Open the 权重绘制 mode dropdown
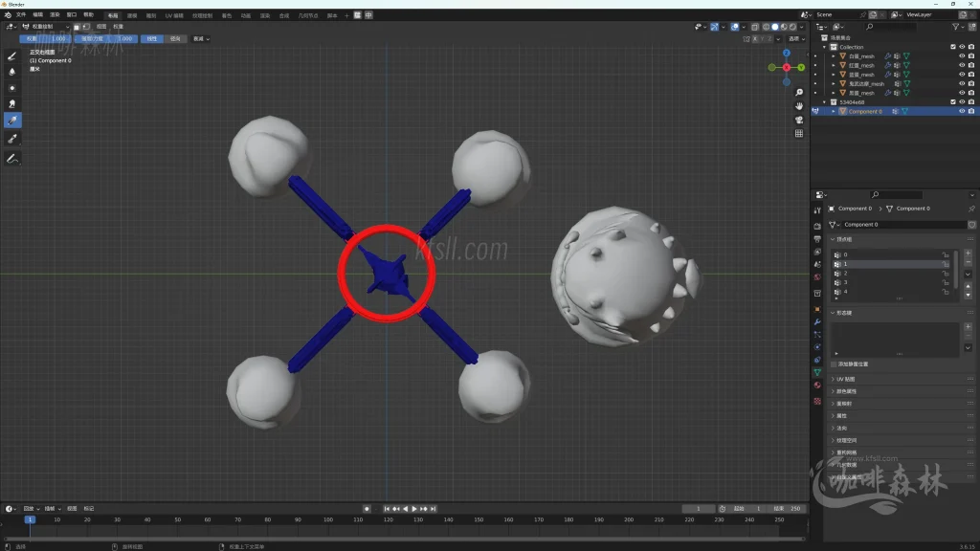980x551 pixels. coord(45,27)
